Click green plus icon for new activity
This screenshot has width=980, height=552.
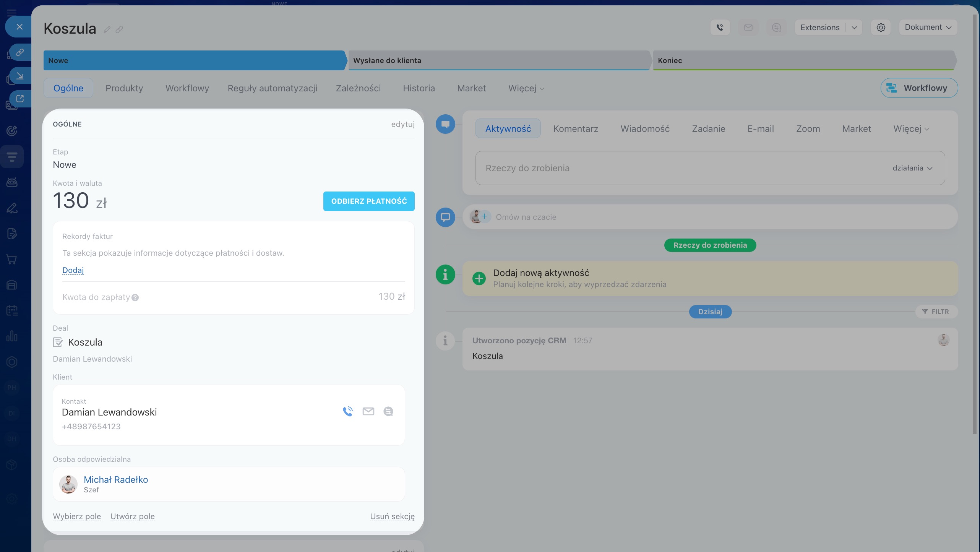tap(479, 278)
